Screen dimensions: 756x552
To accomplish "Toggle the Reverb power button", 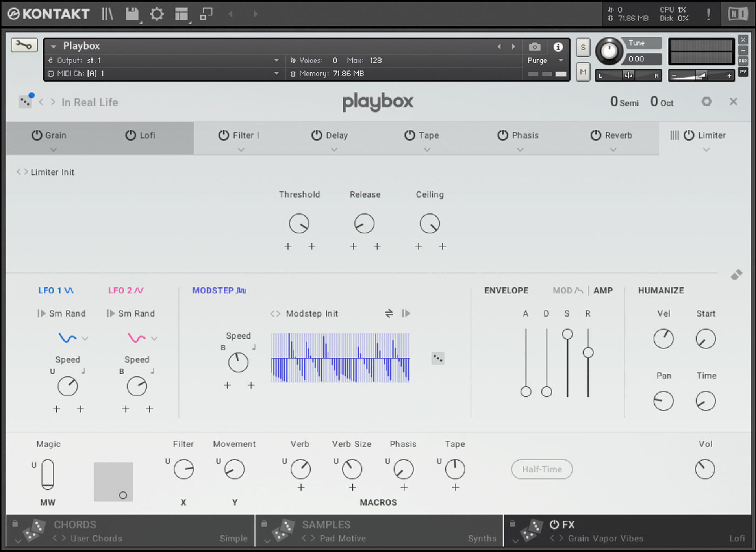I will (596, 135).
